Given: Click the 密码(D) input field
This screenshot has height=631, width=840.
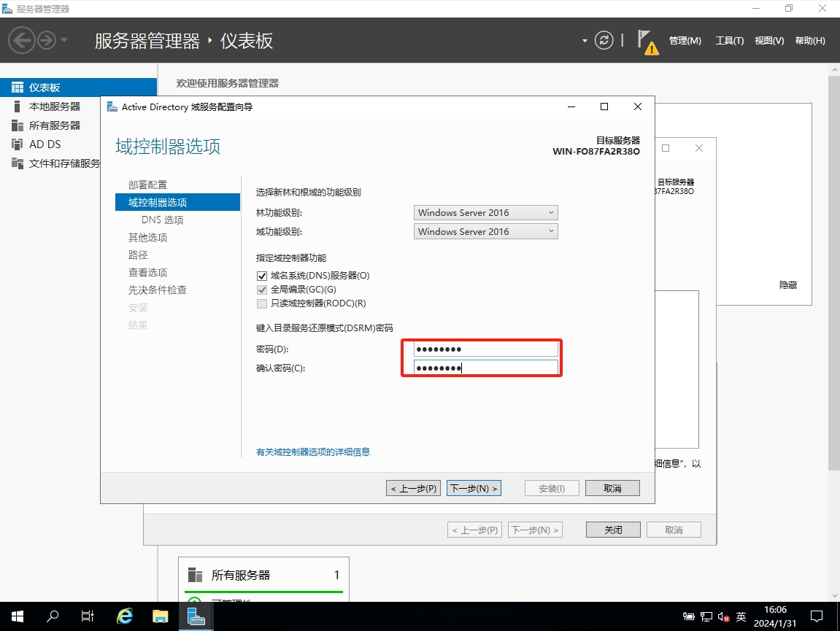Looking at the screenshot, I should coord(486,349).
